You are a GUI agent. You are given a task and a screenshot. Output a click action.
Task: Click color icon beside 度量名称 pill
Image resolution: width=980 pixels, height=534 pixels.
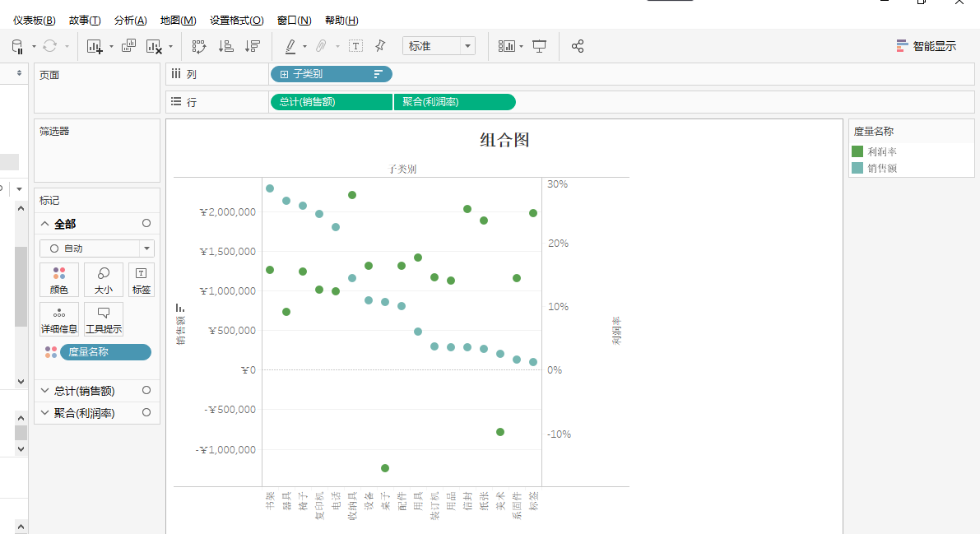coord(51,352)
